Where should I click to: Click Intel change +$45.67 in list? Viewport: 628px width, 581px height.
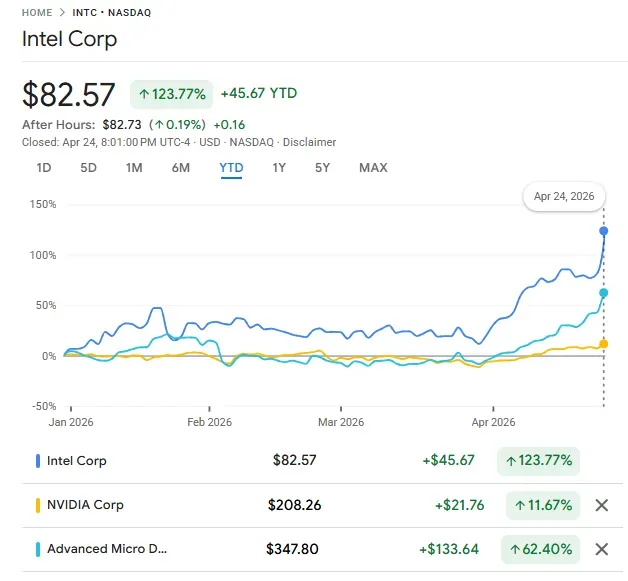448,460
